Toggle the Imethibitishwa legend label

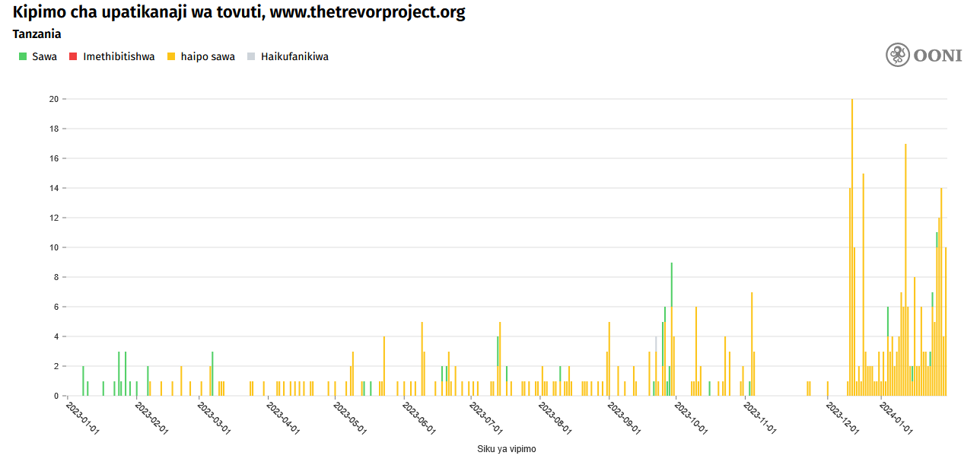coord(119,56)
